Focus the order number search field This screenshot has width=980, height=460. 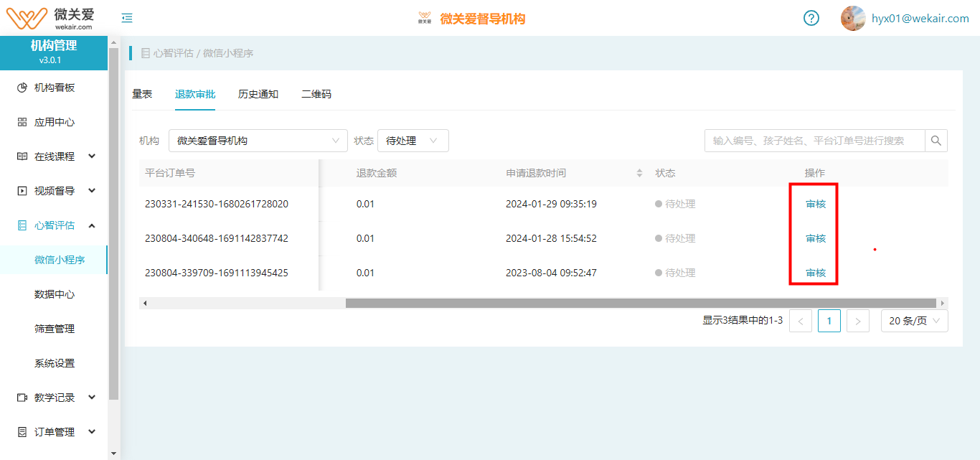tap(814, 141)
